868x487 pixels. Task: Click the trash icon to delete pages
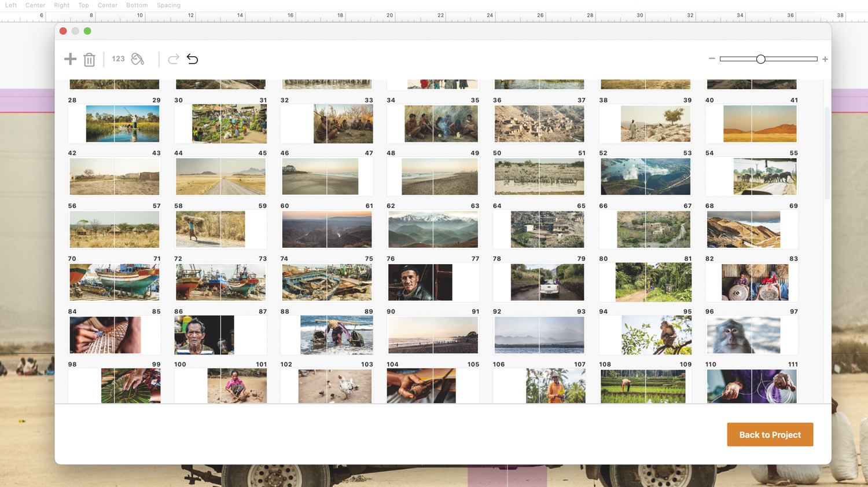pyautogui.click(x=89, y=60)
